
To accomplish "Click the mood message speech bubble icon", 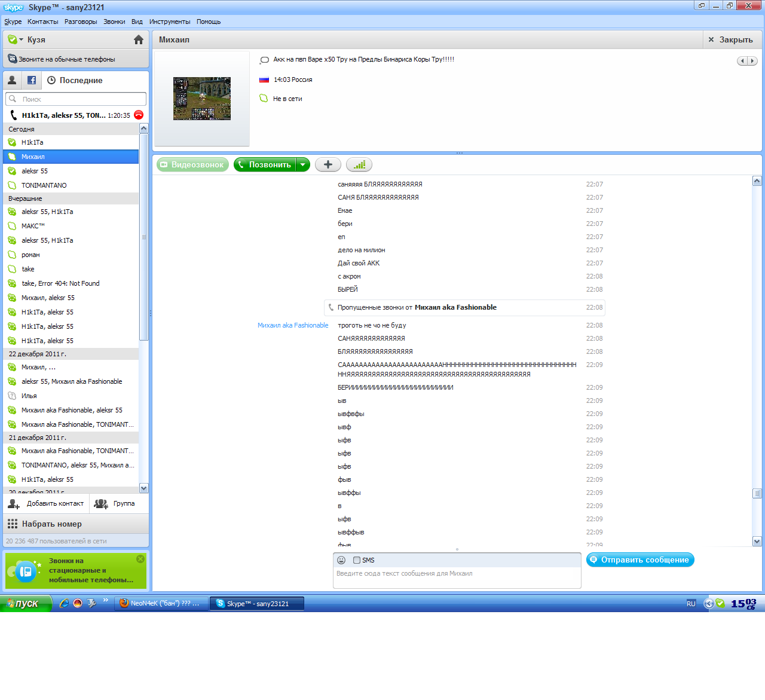I will click(x=264, y=60).
